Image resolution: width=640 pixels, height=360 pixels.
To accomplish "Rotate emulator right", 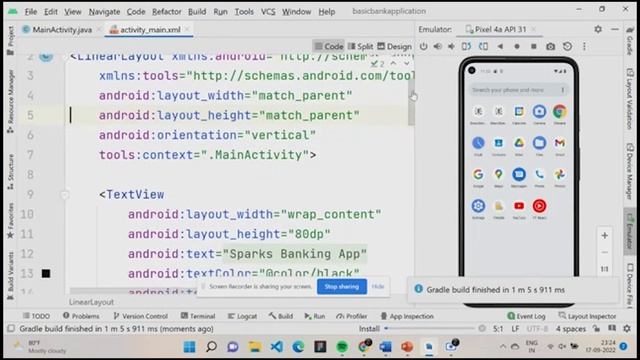I will (x=483, y=47).
